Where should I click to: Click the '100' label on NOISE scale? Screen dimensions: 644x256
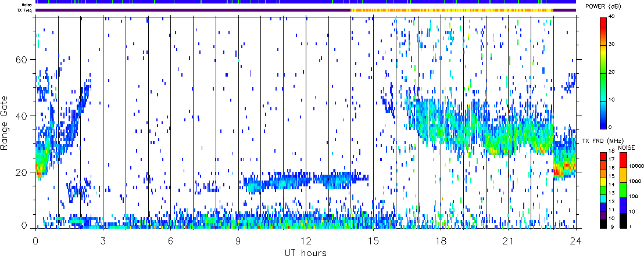pos(634,197)
